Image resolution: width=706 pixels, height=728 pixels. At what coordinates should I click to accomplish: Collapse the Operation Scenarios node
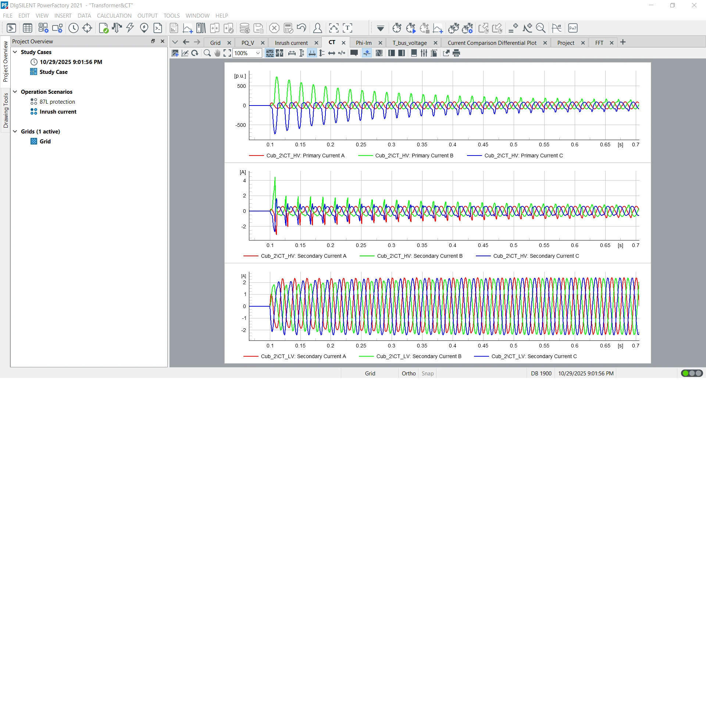pyautogui.click(x=15, y=92)
